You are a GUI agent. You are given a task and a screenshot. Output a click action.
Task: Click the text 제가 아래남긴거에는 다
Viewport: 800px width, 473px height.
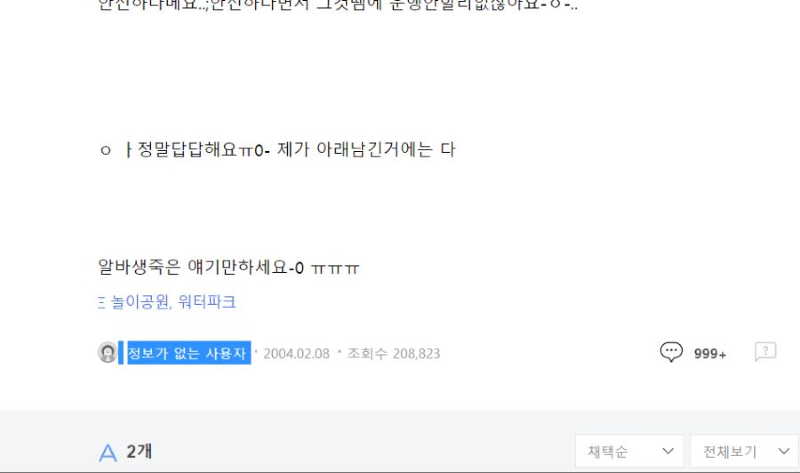366,150
